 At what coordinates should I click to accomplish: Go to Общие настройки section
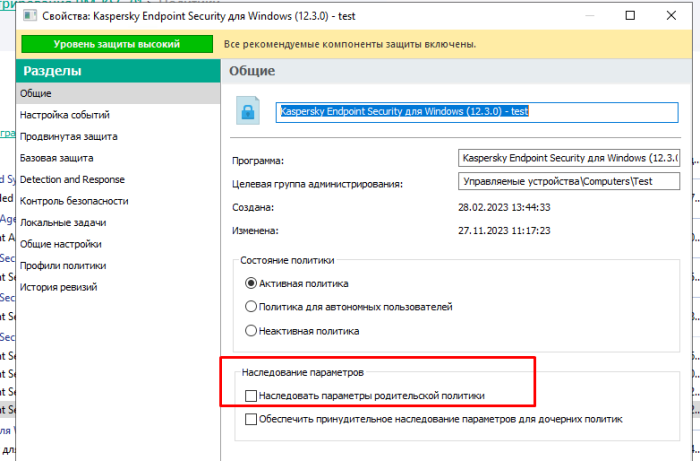[x=118, y=244]
